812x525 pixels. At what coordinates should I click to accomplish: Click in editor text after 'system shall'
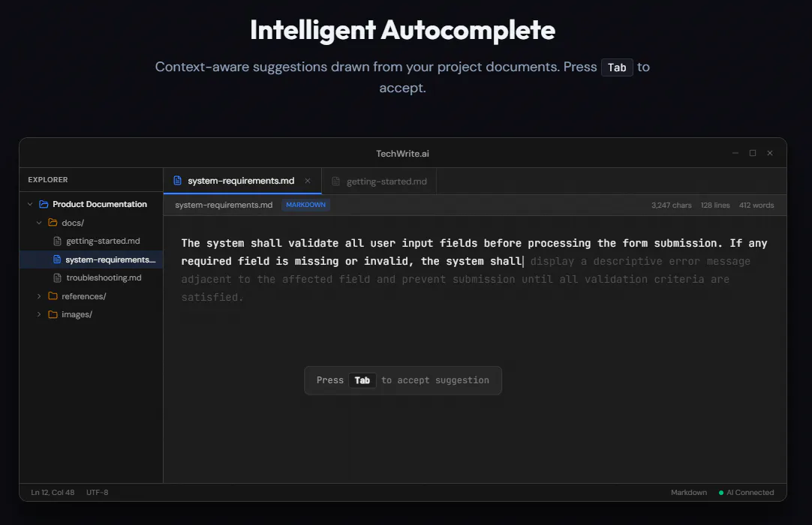[x=523, y=262]
